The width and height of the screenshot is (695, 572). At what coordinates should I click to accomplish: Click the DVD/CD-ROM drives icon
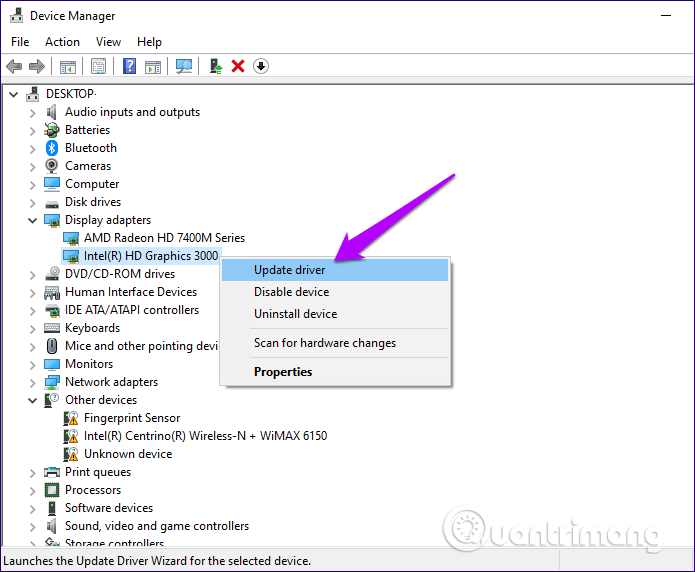[52, 274]
